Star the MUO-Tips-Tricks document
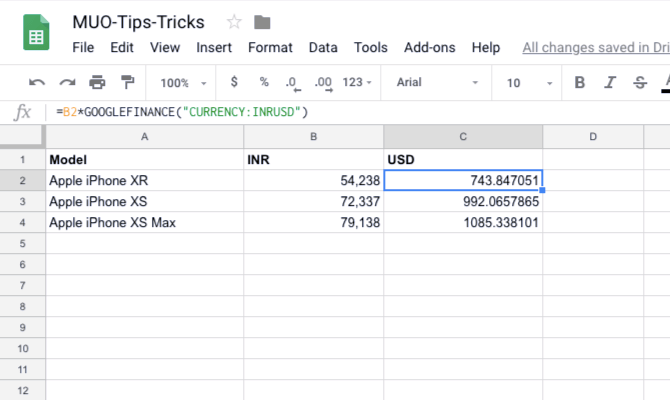 234,22
